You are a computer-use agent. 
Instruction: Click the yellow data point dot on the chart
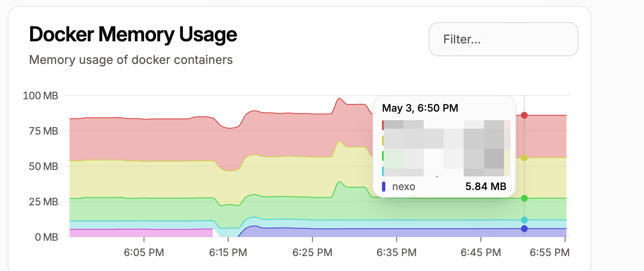(x=524, y=157)
